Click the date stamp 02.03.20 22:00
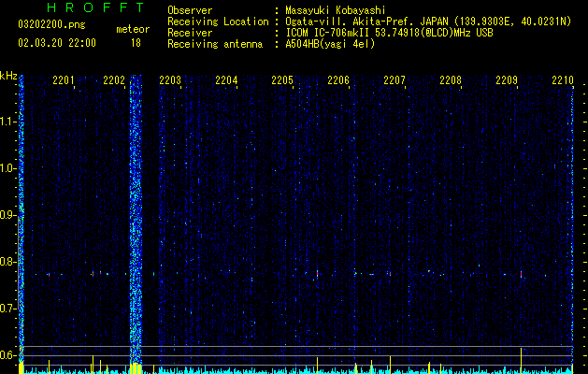The width and height of the screenshot is (588, 374). click(57, 43)
